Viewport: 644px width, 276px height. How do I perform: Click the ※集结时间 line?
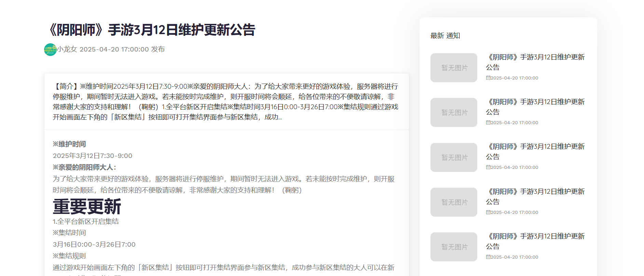pyautogui.click(x=69, y=233)
